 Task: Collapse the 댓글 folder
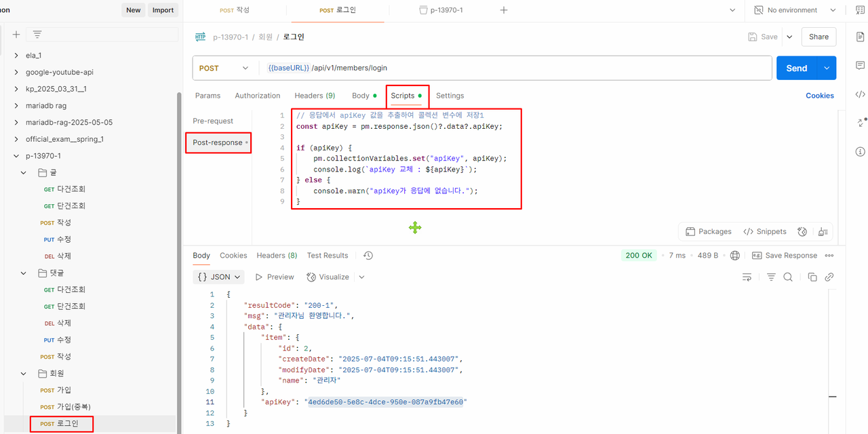(24, 273)
